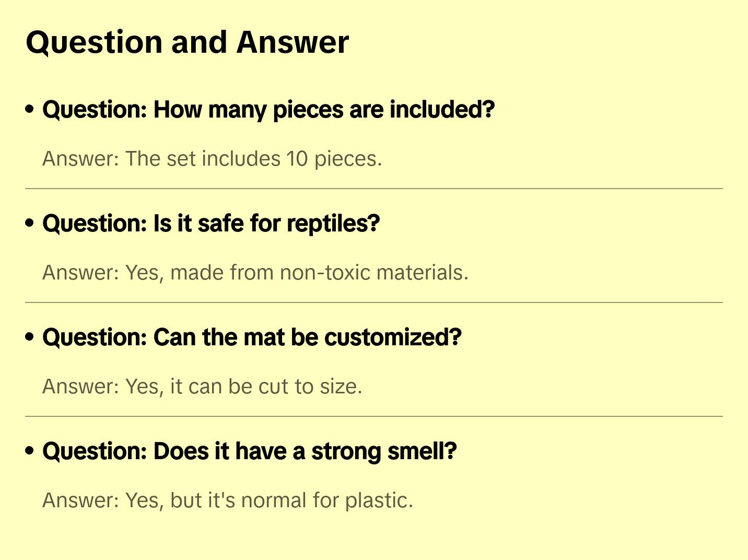
Task: Open the "Does it have a strong smell?" question
Action: point(250,451)
